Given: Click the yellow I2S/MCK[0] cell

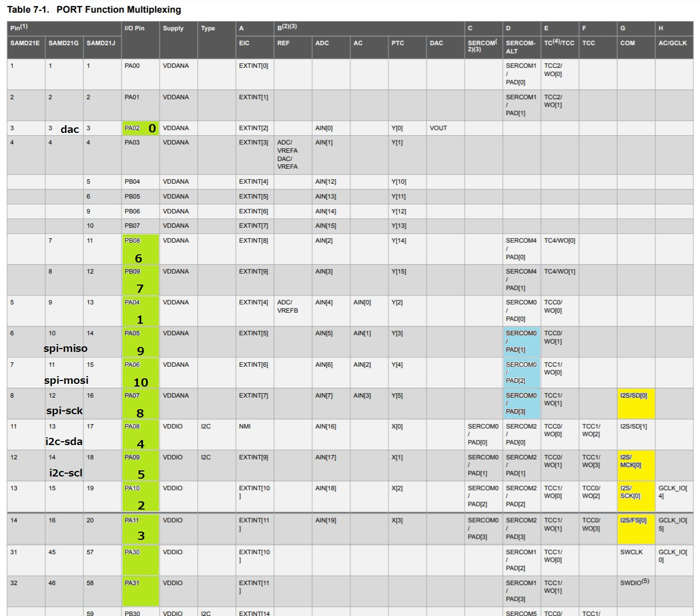Looking at the screenshot, I should click(636, 465).
